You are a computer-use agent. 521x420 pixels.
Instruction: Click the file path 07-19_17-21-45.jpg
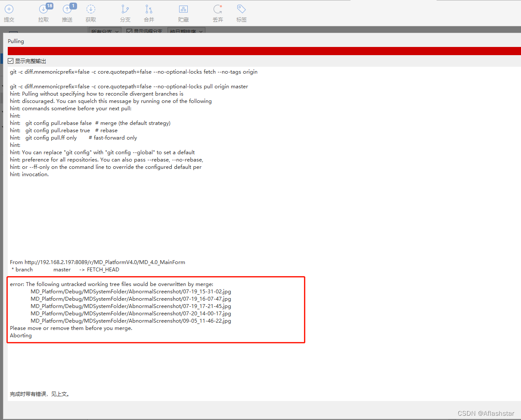pyautogui.click(x=131, y=306)
